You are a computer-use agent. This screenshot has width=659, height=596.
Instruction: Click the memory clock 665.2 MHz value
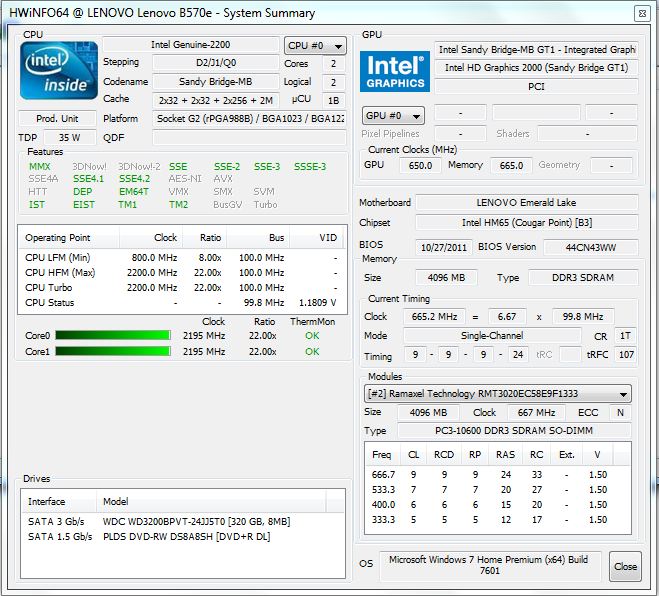435,316
